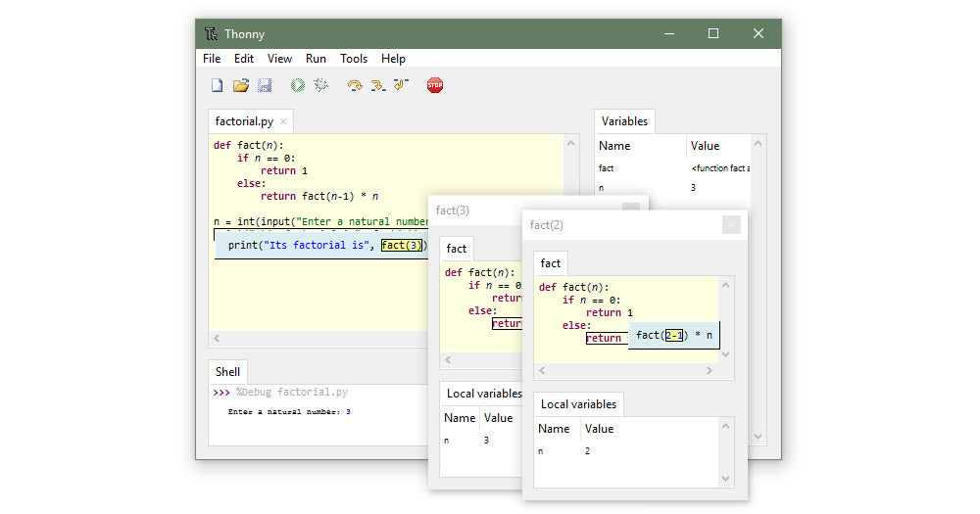Click the New file icon
The width and height of the screenshot is (980, 514).
[217, 86]
